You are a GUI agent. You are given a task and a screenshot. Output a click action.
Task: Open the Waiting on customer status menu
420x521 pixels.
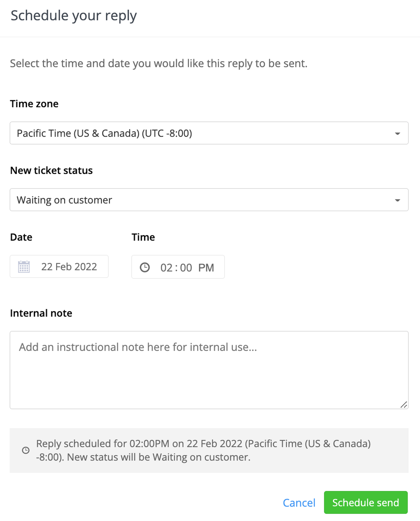point(209,200)
